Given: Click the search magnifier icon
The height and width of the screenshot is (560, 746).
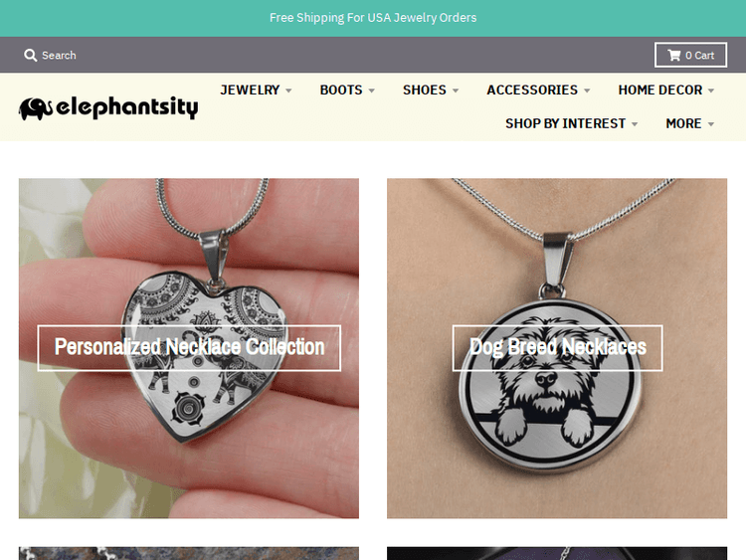Looking at the screenshot, I should coord(31,55).
